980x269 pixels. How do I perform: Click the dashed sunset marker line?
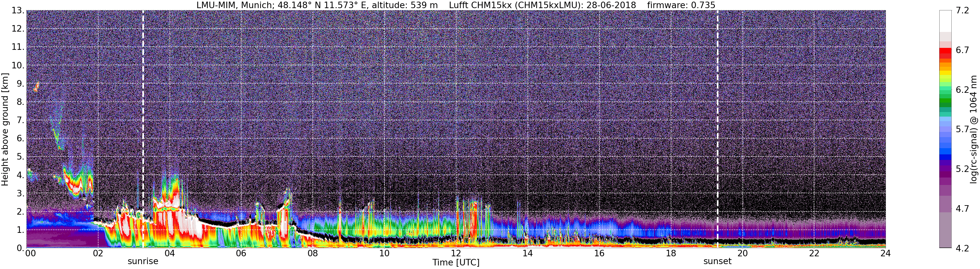tap(717, 129)
